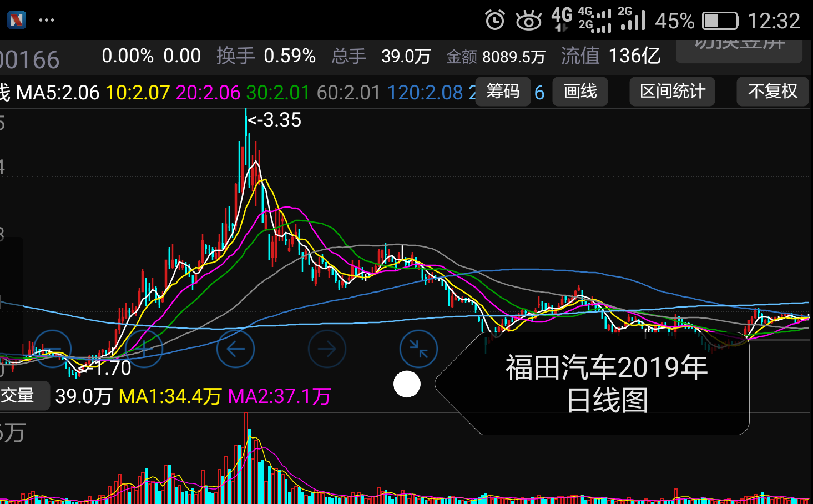Tap the stock code 00166
The image size is (813, 504).
click(x=29, y=60)
